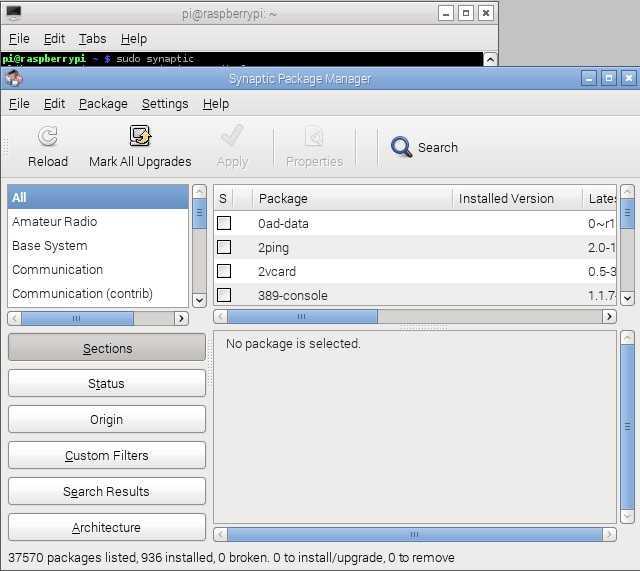
Task: Minimize the terminal window
Action: tap(446, 13)
